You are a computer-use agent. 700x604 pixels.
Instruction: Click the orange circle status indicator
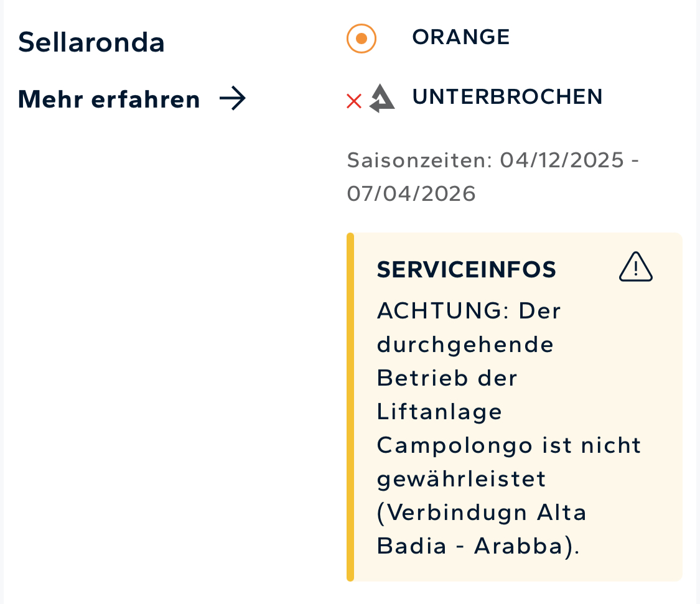click(x=362, y=39)
